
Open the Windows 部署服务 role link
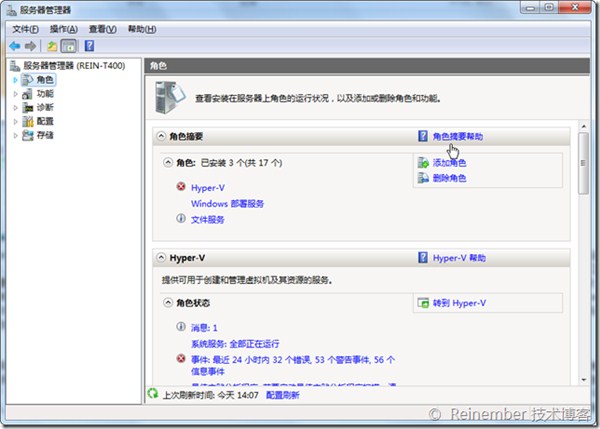[x=227, y=203]
